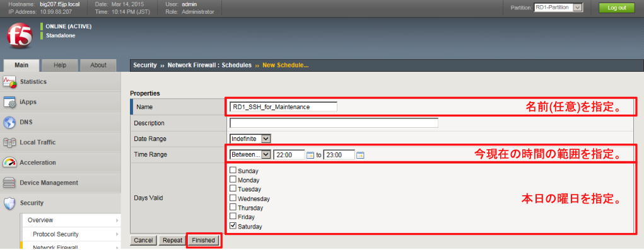The height and width of the screenshot is (250, 644).
Task: Open Local Traffic menu section
Action: pos(61,142)
